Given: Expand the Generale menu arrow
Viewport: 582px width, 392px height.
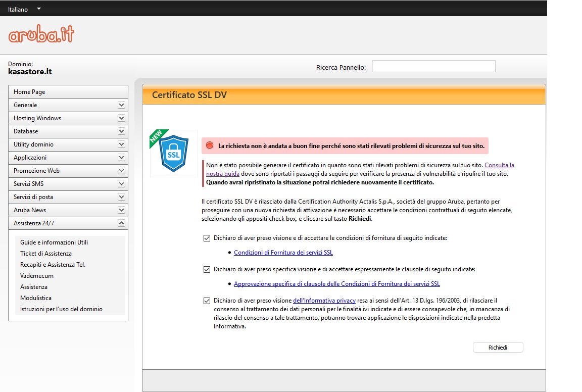Looking at the screenshot, I should click(x=121, y=105).
